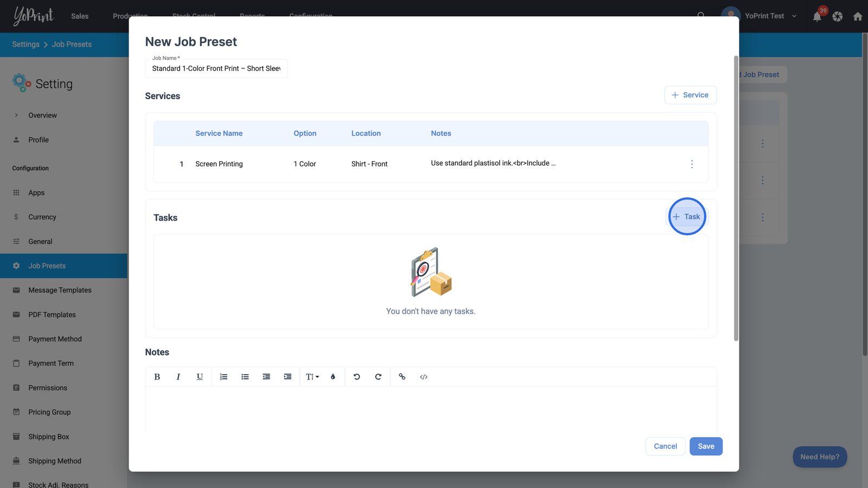Add a new Service
This screenshot has height=488, width=868.
pyautogui.click(x=690, y=95)
